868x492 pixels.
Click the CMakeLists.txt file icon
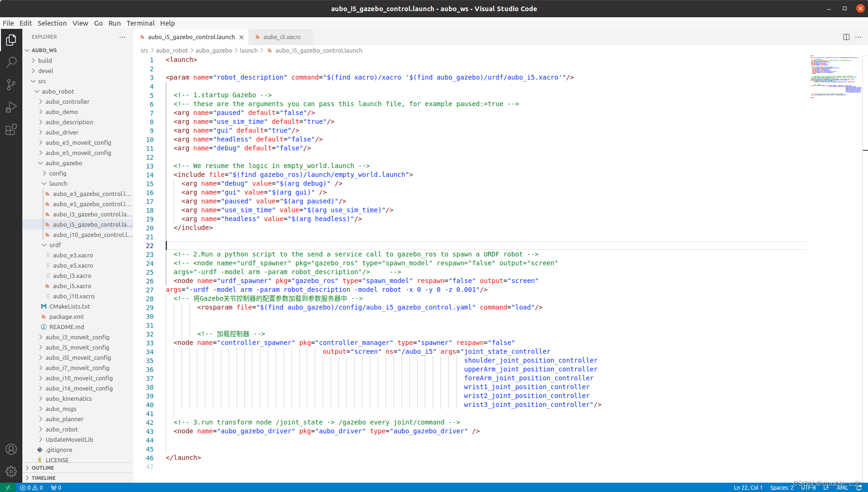44,306
